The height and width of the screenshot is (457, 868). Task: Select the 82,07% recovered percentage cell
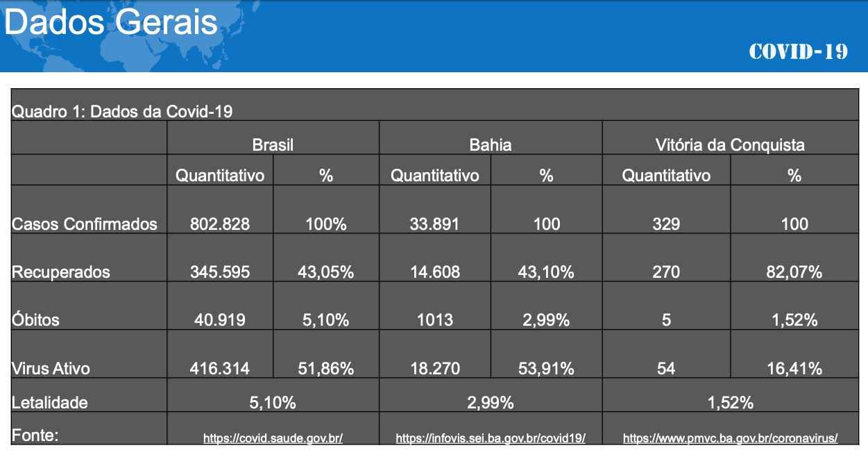pyautogui.click(x=794, y=272)
